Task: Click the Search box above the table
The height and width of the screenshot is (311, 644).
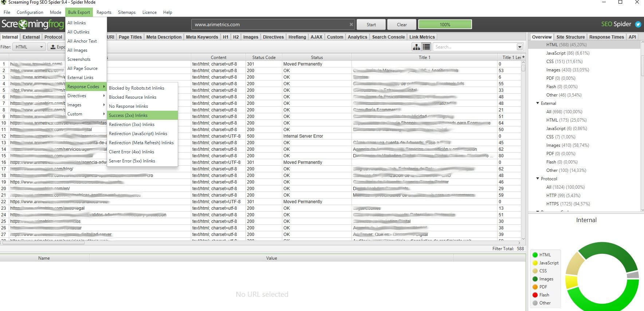Action: click(x=475, y=47)
